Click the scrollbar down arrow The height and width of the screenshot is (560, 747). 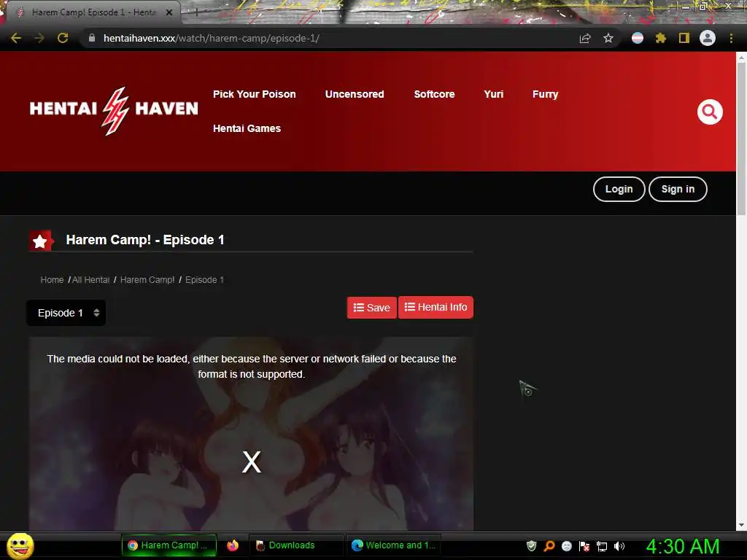point(741,525)
